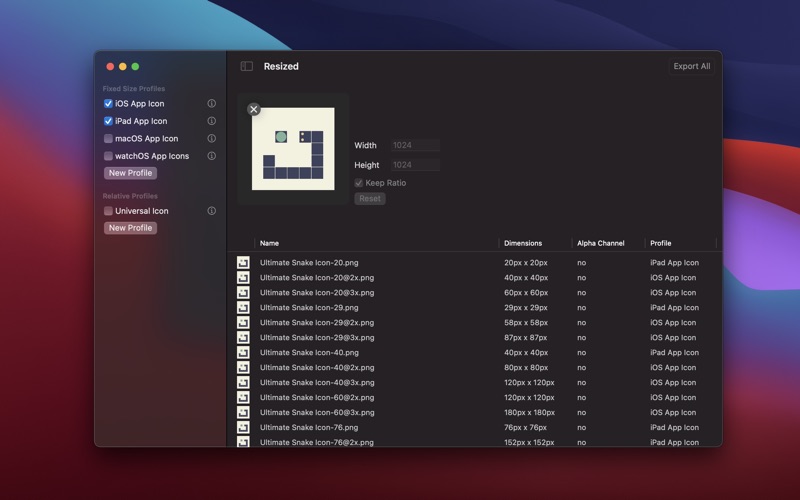Sort by the Alpha Channel column header

601,243
